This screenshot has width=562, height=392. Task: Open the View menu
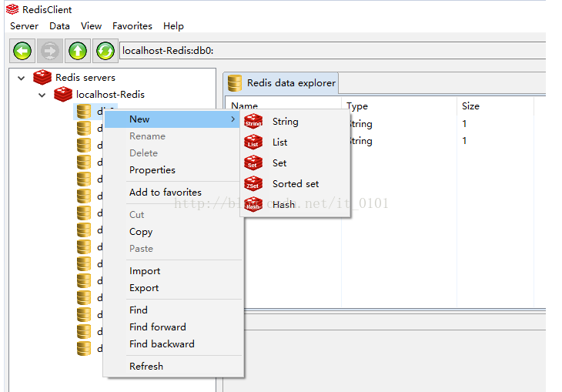pyautogui.click(x=91, y=26)
